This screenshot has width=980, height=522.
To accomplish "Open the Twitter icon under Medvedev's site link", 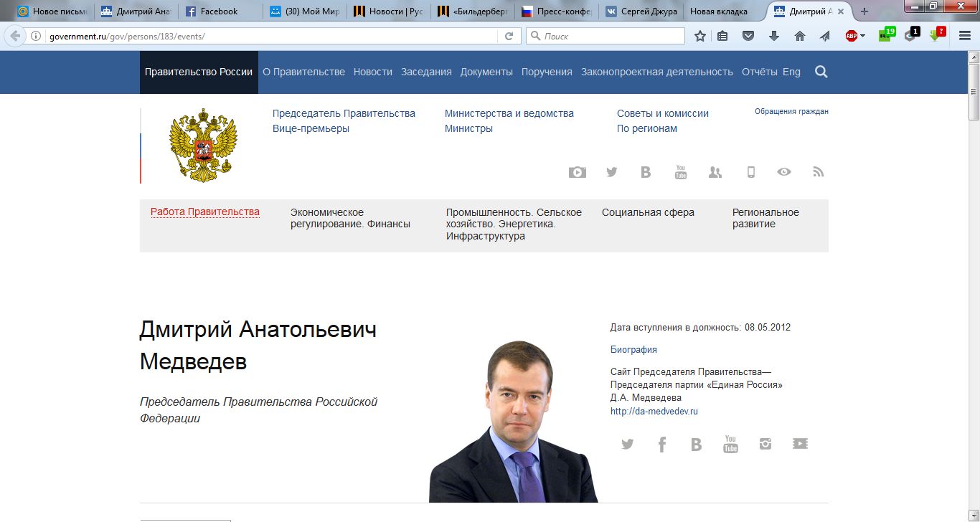I will pyautogui.click(x=627, y=444).
